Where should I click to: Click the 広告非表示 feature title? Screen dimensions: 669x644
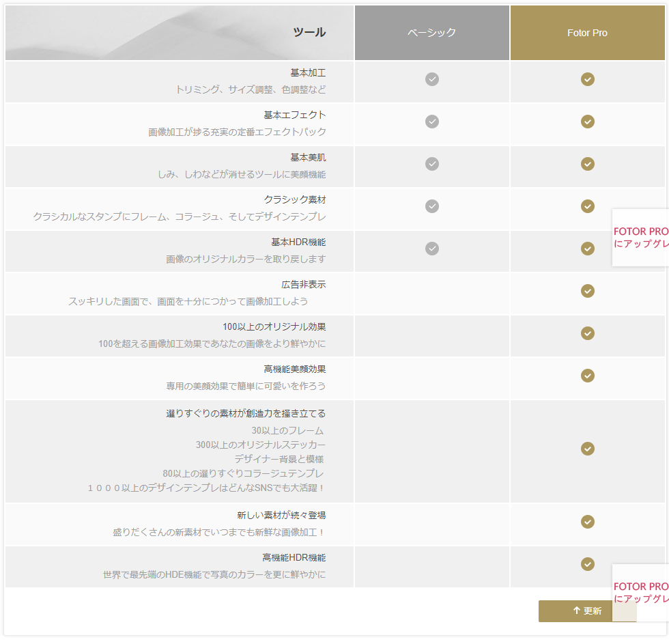coord(304,284)
